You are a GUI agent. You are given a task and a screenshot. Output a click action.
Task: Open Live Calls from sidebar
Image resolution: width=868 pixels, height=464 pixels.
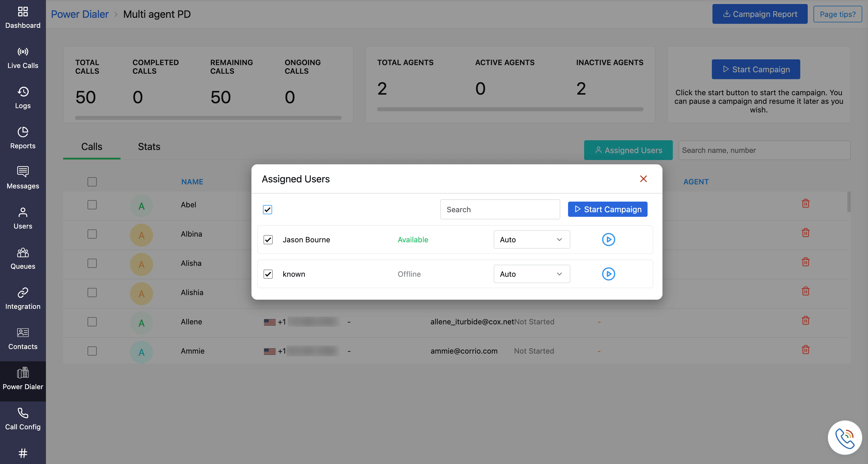pyautogui.click(x=23, y=58)
